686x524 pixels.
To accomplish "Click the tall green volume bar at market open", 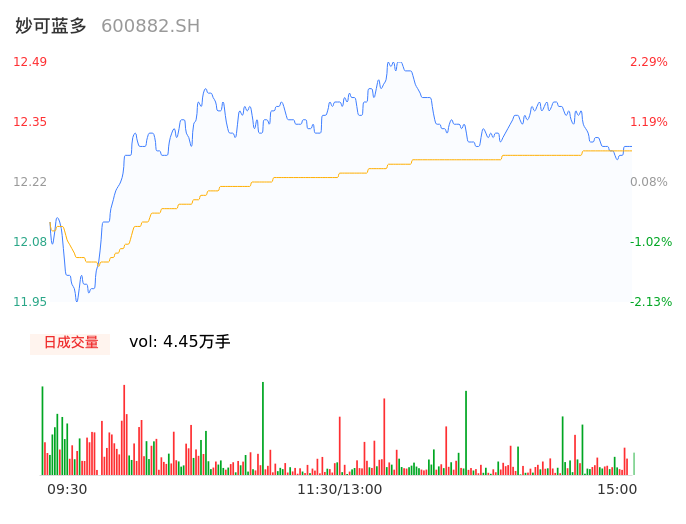I will tap(42, 430).
